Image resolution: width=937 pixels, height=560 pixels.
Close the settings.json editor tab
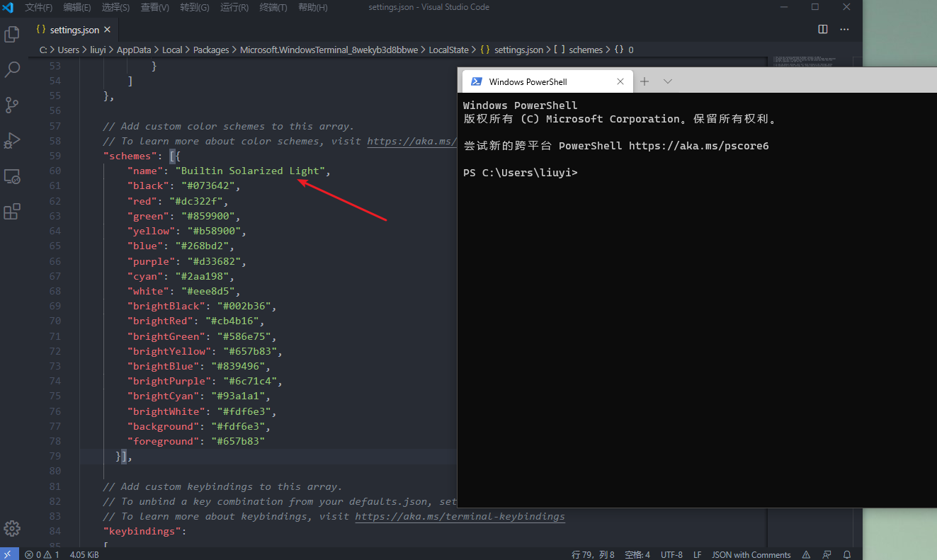[x=108, y=30]
